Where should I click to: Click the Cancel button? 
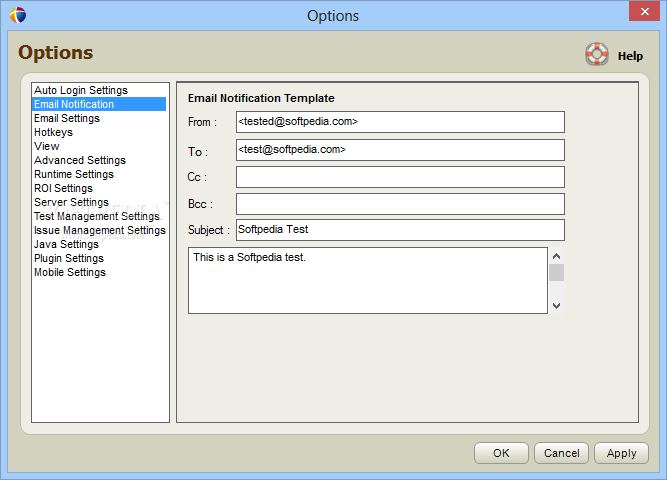pos(562,453)
